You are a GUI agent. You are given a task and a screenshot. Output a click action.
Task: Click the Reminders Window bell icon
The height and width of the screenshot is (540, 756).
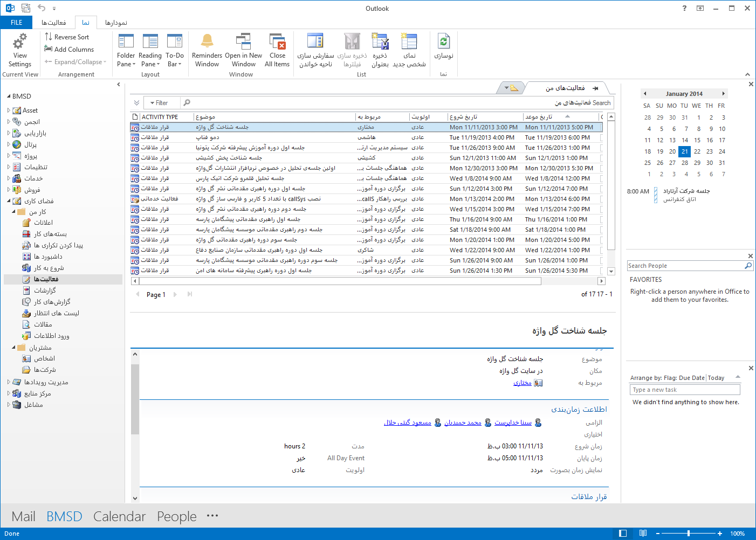207,42
